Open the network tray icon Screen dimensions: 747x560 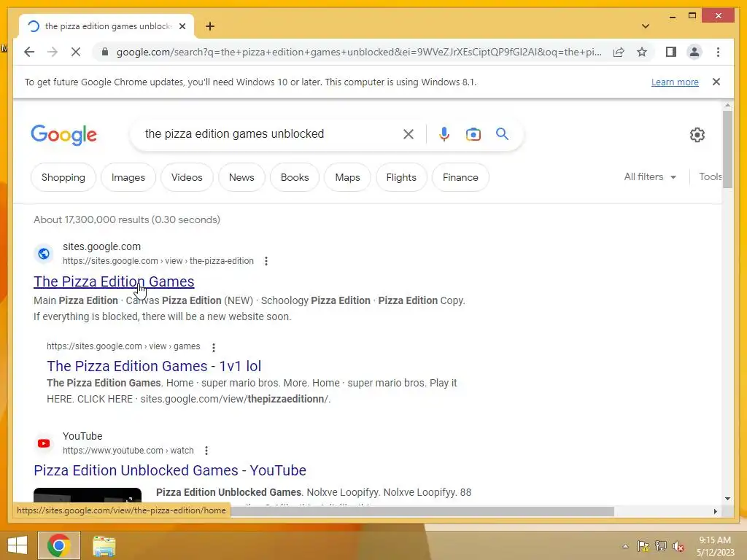[661, 546]
